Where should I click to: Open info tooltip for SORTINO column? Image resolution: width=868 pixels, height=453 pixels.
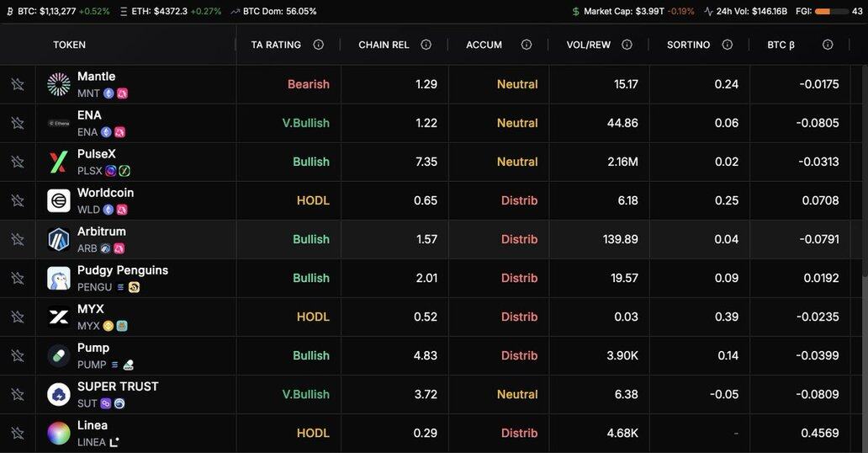click(728, 45)
